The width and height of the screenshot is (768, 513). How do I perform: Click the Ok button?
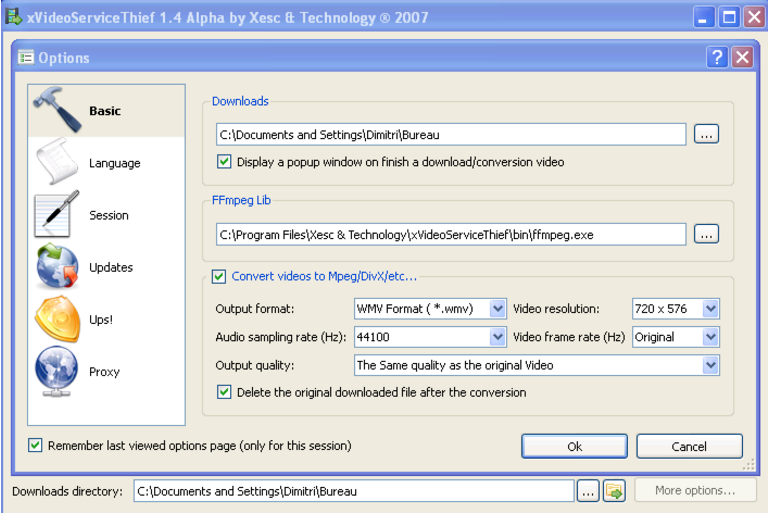(x=575, y=446)
